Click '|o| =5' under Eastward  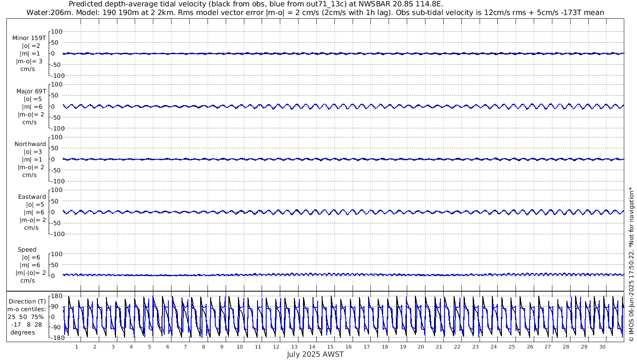point(35,205)
